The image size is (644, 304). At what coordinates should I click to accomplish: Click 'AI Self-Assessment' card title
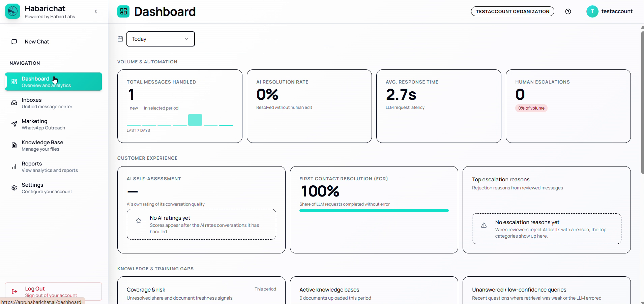pos(154,179)
